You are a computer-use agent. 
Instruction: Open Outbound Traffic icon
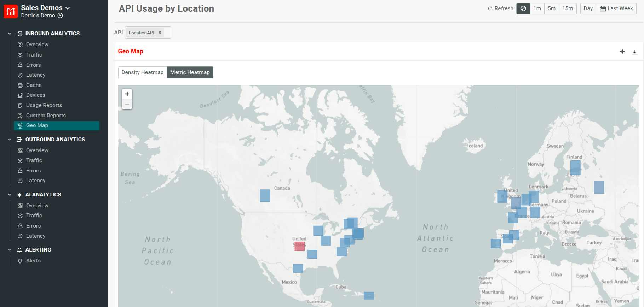20,161
